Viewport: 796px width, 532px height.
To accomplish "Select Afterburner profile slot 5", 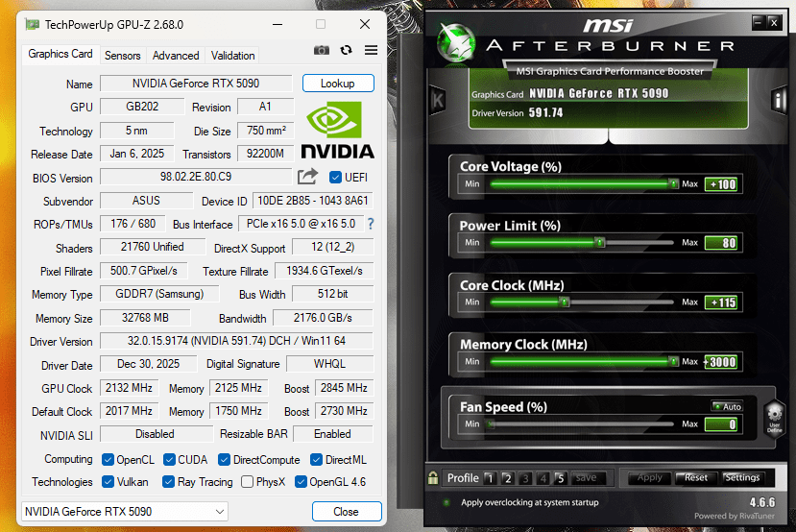I will coord(560,478).
